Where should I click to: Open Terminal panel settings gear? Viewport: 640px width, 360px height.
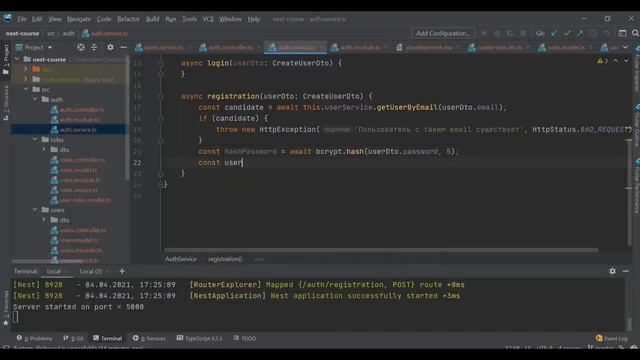(x=612, y=271)
